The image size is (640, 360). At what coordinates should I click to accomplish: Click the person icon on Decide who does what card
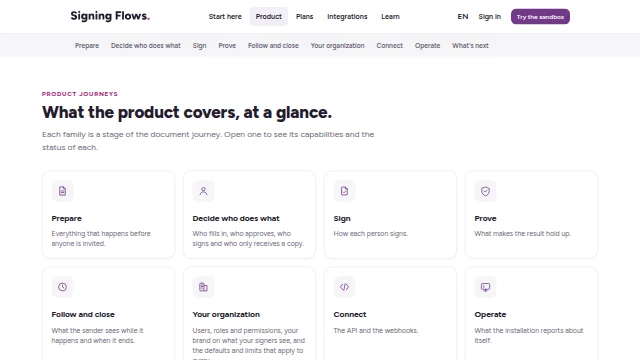(x=203, y=191)
